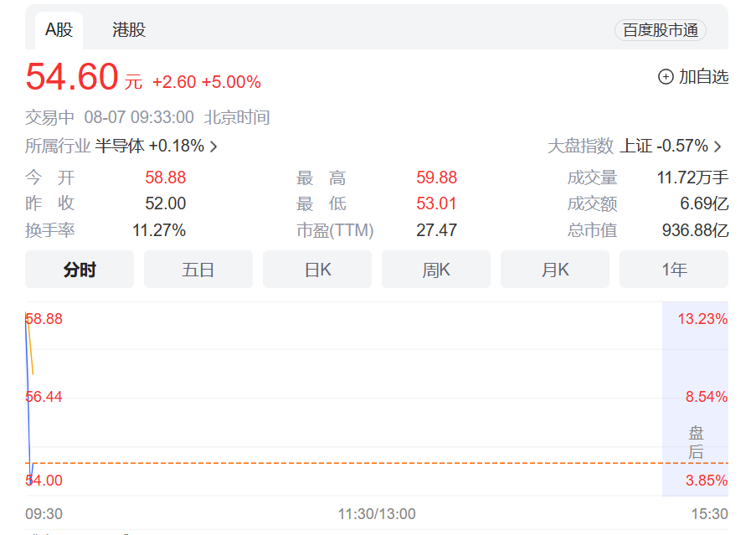Open the 百度股市通 badge link

point(660,30)
